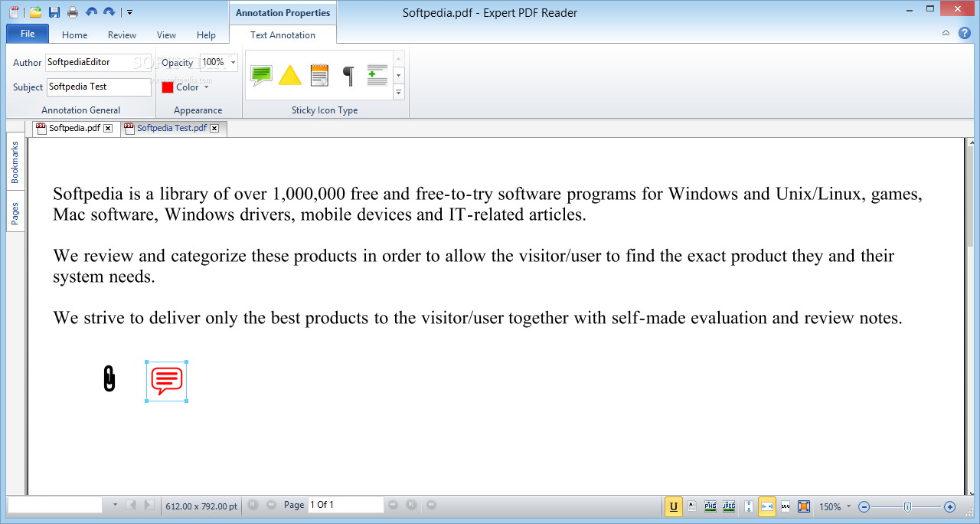Toggle fit height view mode
The height and width of the screenshot is (524, 980).
749,506
